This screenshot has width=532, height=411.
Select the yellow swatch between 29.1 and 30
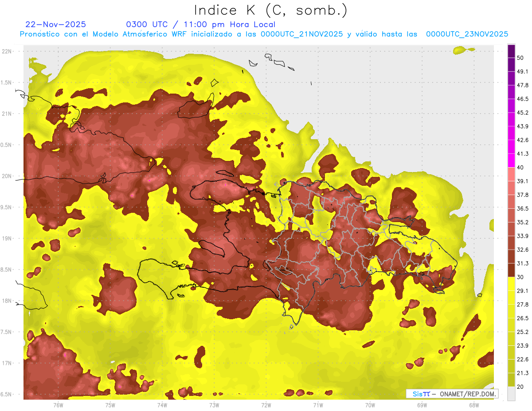point(511,284)
